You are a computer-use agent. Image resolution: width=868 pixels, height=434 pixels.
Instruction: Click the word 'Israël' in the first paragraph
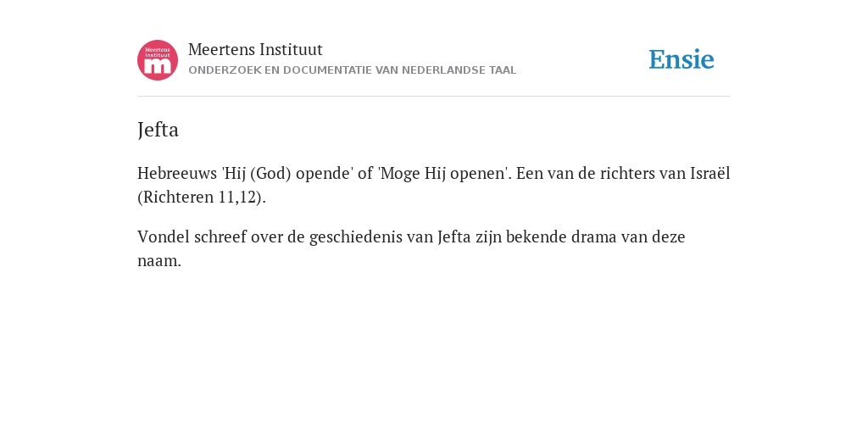point(709,173)
